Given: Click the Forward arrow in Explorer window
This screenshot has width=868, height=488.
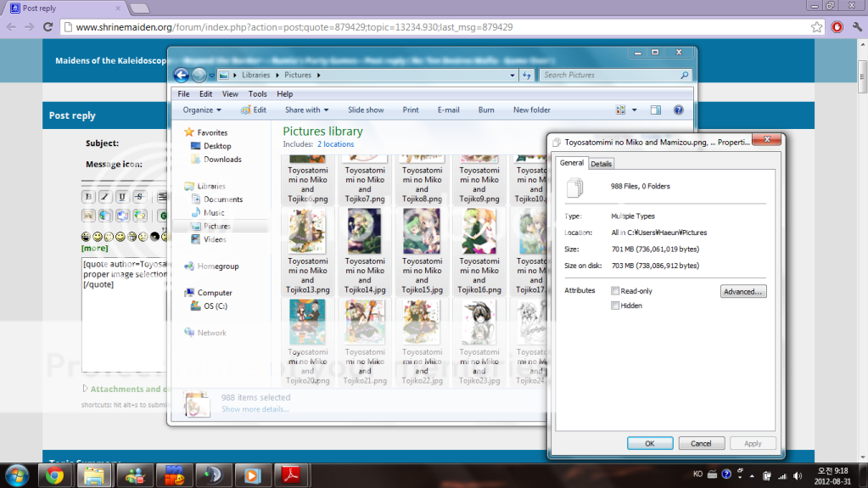Looking at the screenshot, I should (199, 75).
